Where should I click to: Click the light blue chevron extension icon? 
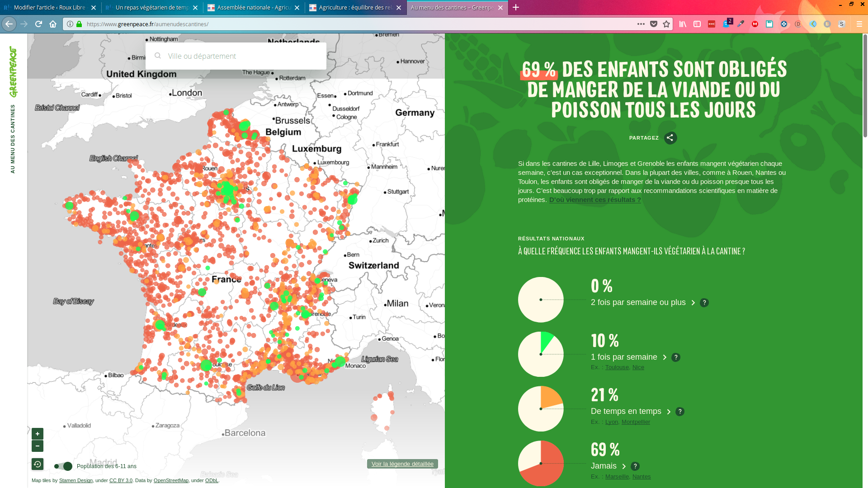[x=813, y=24]
